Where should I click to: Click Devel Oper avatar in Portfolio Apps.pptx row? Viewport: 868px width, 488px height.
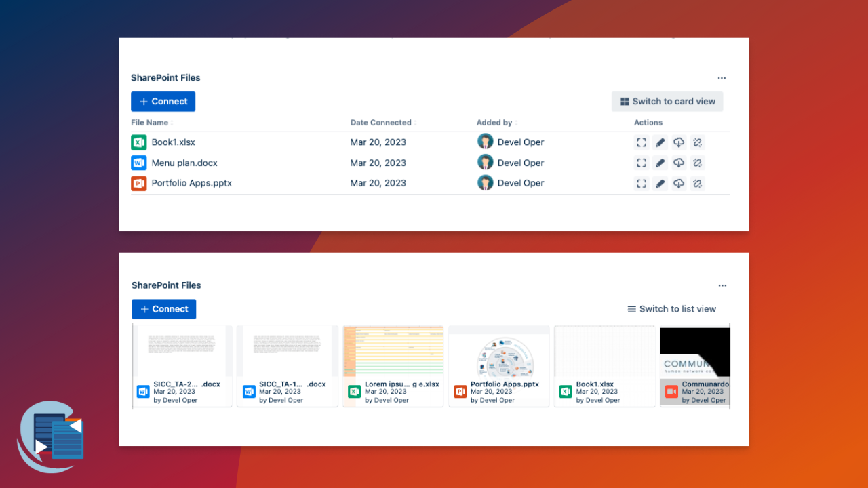pos(485,182)
